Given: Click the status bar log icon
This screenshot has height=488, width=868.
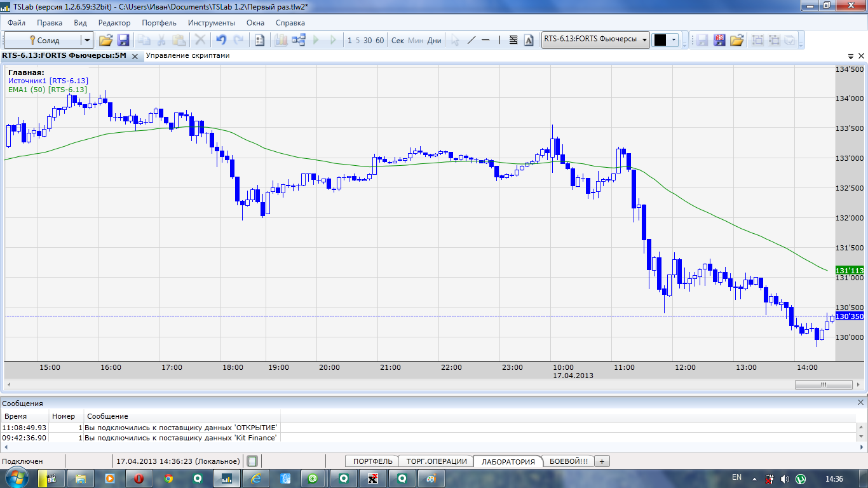Looking at the screenshot, I should click(x=252, y=461).
